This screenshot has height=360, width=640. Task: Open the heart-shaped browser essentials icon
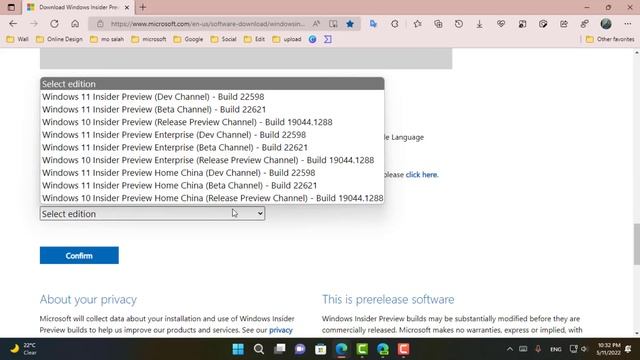pos(501,24)
